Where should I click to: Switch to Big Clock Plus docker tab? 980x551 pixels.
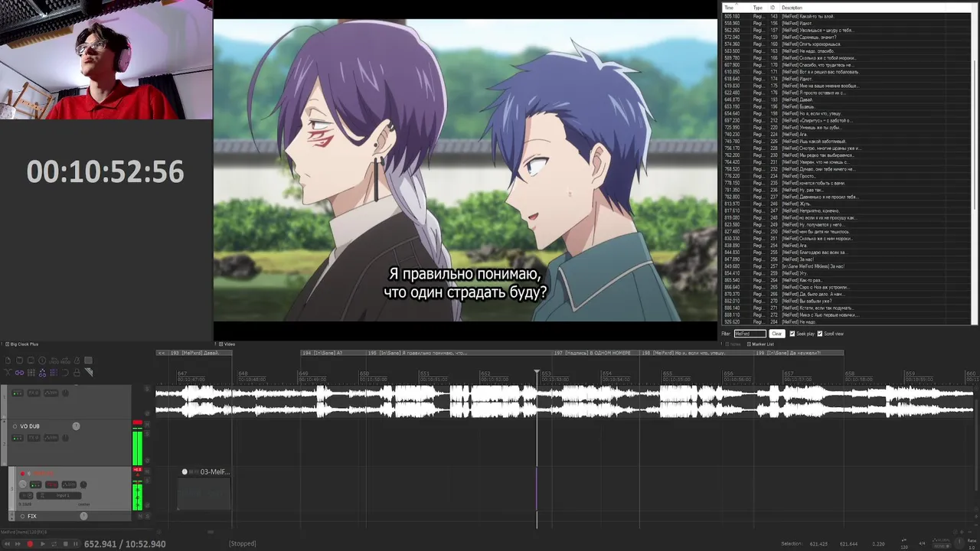point(21,344)
